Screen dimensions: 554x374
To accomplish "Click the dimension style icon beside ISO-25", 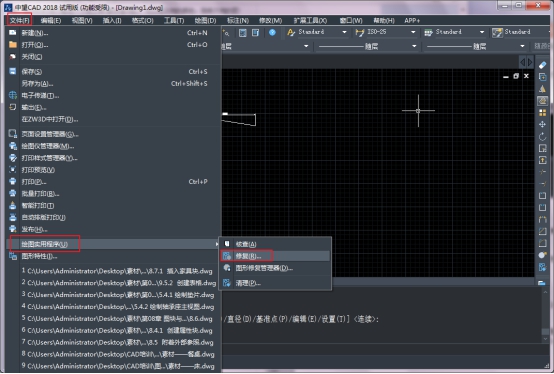I will (x=360, y=32).
